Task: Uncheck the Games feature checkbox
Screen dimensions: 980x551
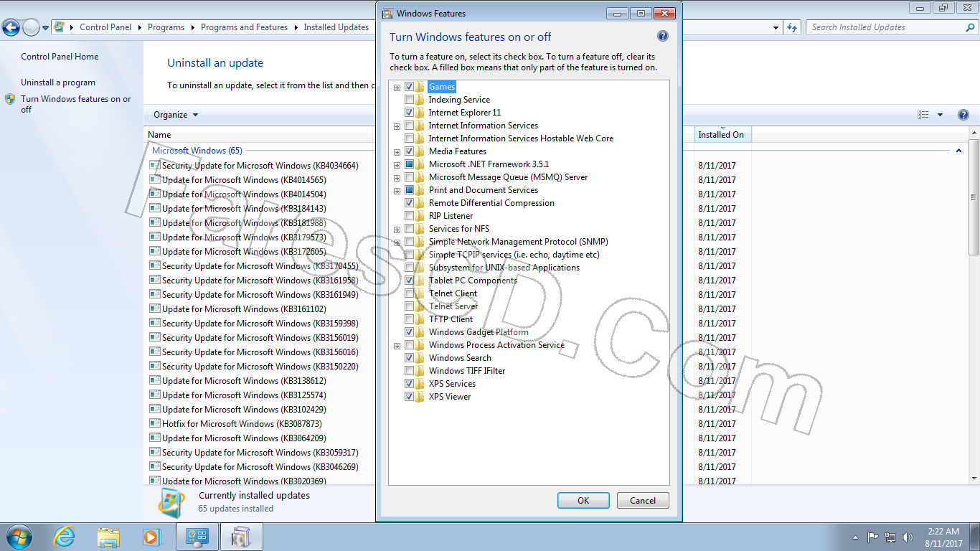Action: (409, 87)
